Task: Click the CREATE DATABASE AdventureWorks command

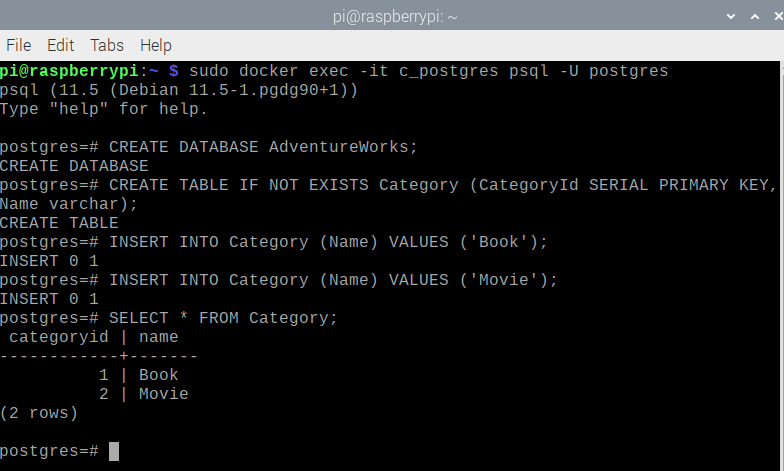Action: coord(263,147)
